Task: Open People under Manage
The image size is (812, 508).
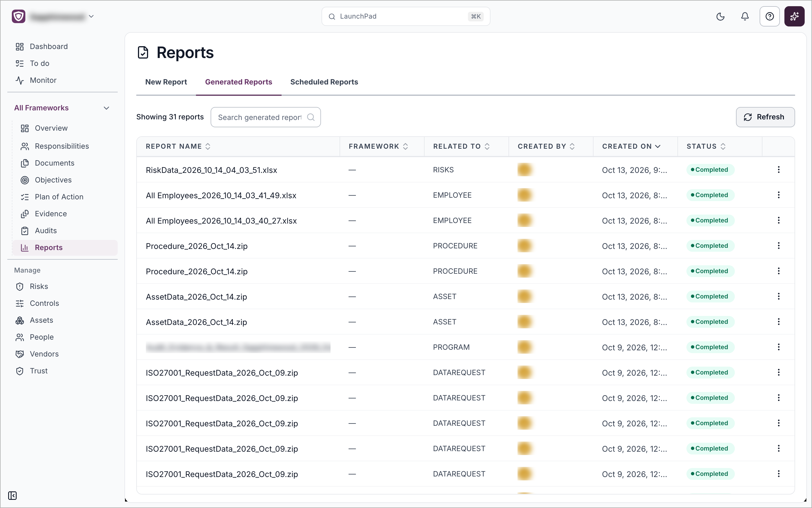Action: click(x=42, y=337)
